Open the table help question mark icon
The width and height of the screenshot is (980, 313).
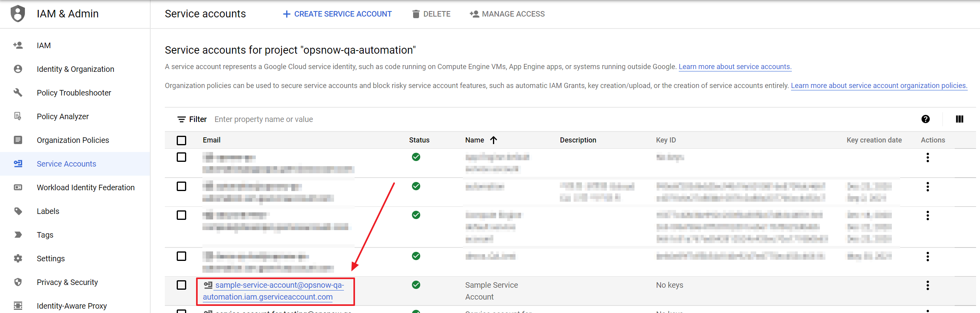tap(925, 119)
